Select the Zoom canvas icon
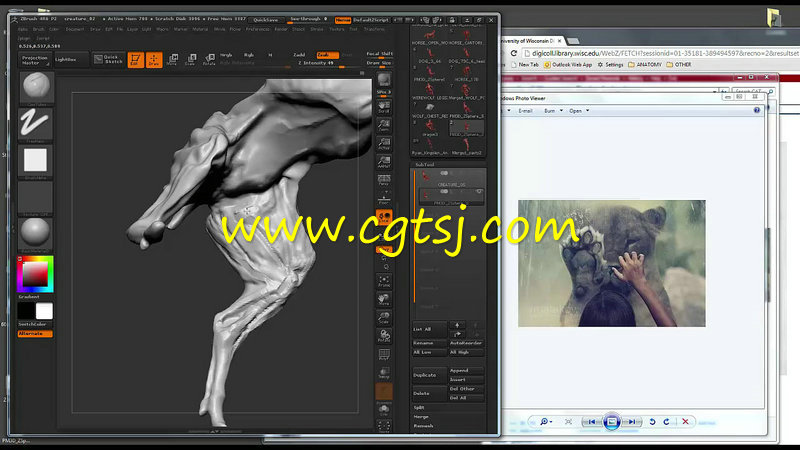This screenshot has width=800, height=450. (x=384, y=126)
